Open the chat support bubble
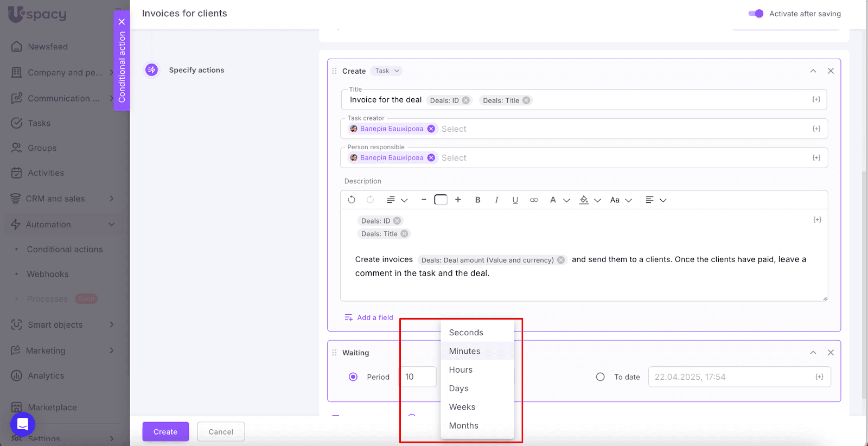Viewport: 868px width, 446px height. 23,424
